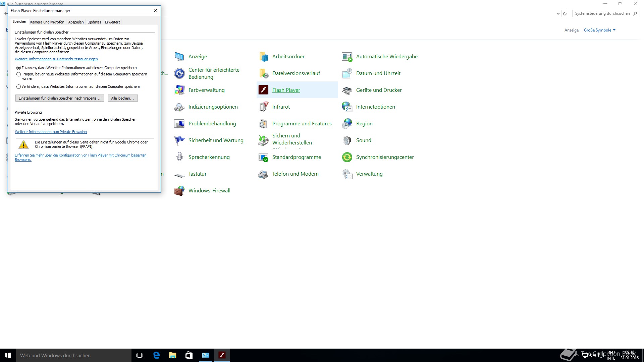Click the 'Systemsteuerung durchsuchen' search field

[602, 13]
